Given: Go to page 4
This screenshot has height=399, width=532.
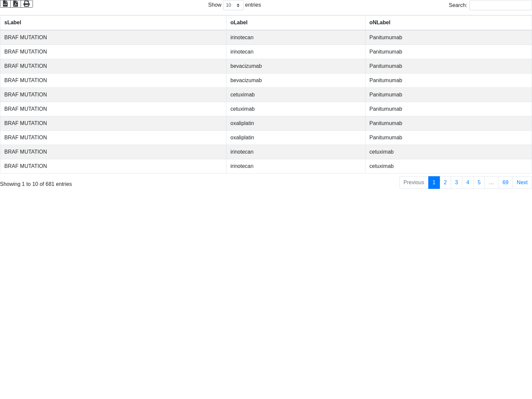Looking at the screenshot, I should pyautogui.click(x=468, y=183).
